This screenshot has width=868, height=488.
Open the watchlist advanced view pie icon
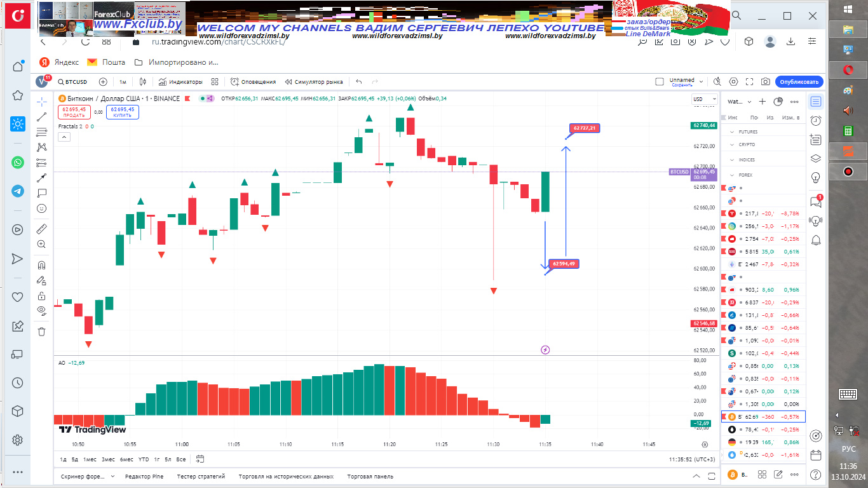pyautogui.click(x=778, y=102)
